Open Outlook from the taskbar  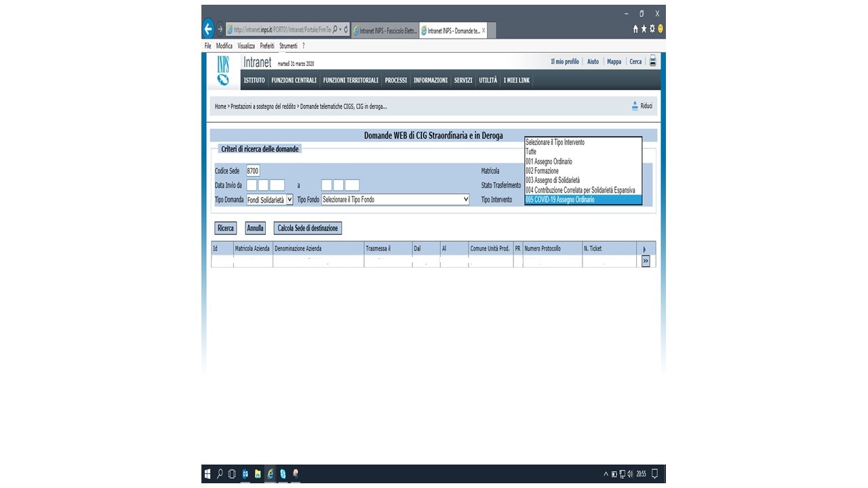[245, 474]
